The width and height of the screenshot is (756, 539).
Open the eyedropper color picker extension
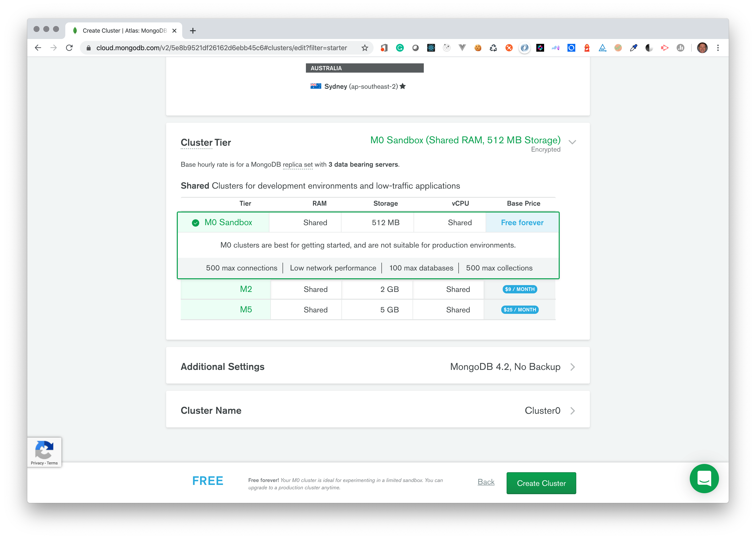[633, 48]
